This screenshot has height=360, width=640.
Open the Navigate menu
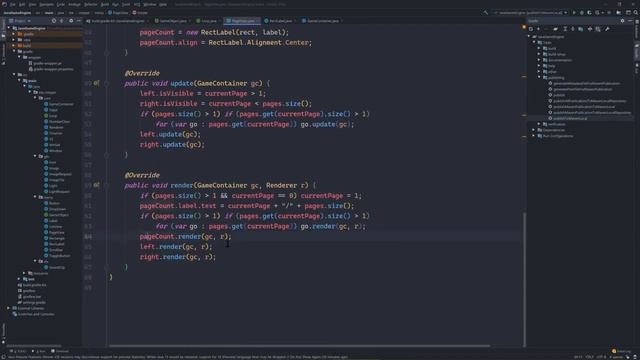(47, 4)
